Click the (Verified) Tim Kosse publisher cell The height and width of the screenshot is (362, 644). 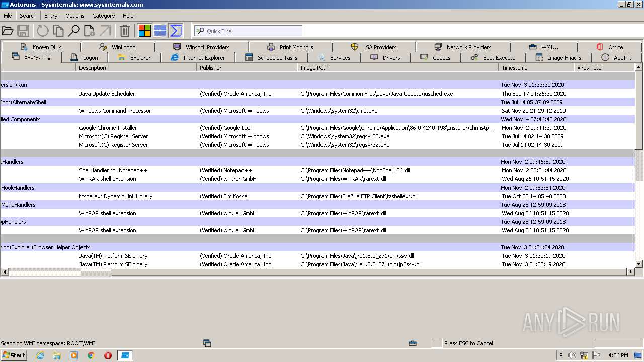click(224, 196)
